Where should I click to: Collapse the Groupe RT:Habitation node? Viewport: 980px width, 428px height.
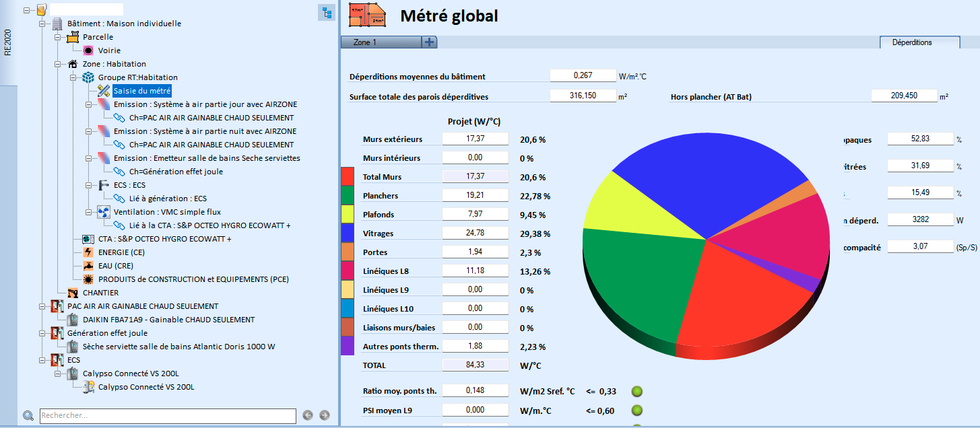(73, 77)
